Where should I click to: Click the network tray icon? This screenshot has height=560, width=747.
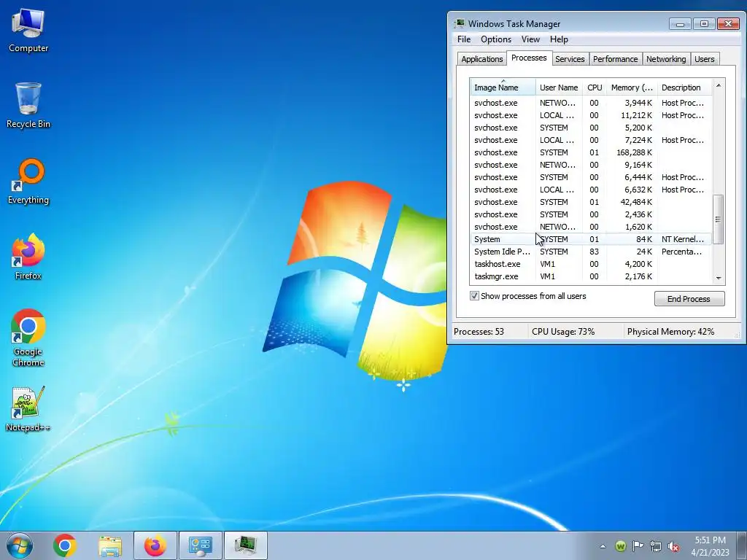pyautogui.click(x=656, y=546)
